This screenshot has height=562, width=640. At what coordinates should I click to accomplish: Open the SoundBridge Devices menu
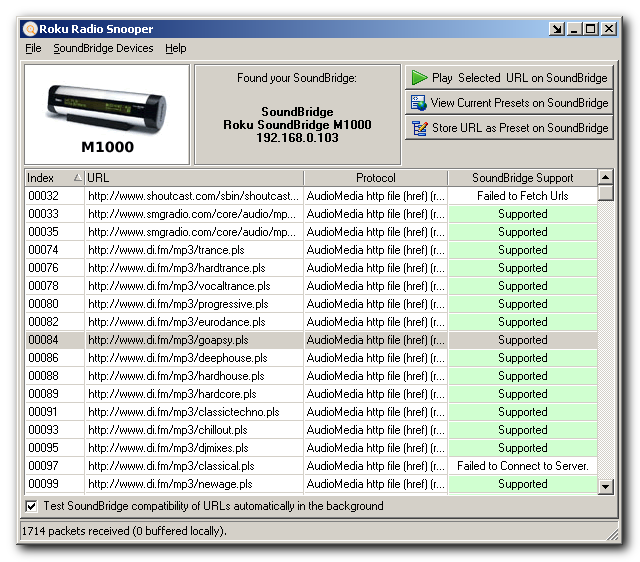coord(103,48)
